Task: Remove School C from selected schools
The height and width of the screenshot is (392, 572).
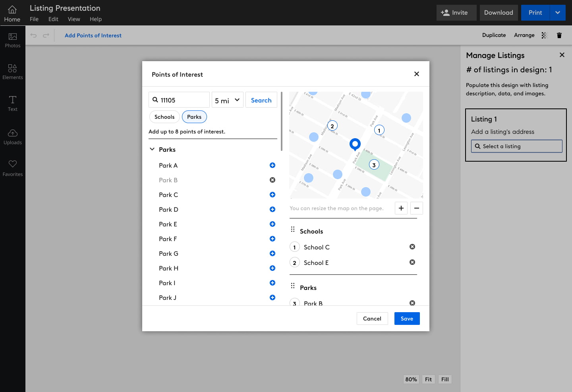Action: [412, 247]
